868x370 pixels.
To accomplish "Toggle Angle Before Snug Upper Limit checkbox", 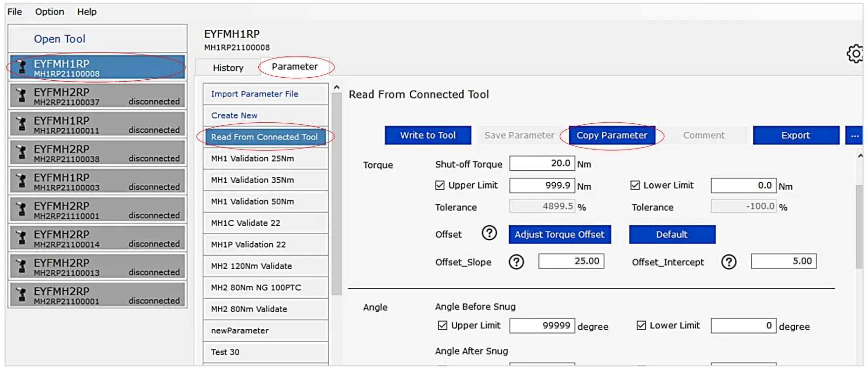I will pos(442,325).
